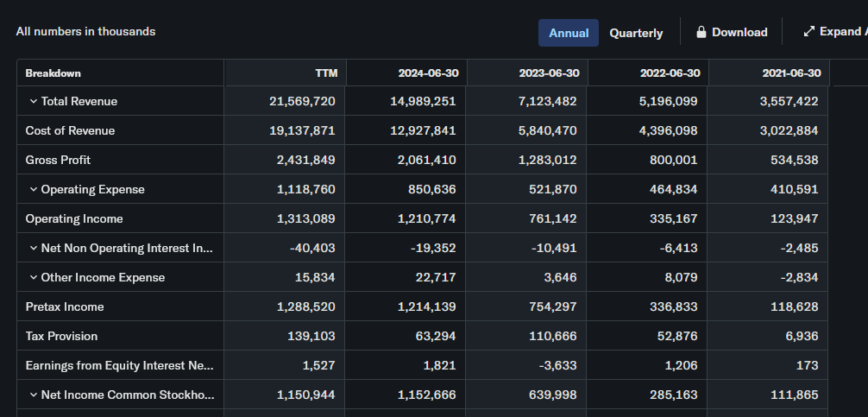Click Gross Profit value 534,538
Viewport: 868px width, 417px height.
pyautogui.click(x=795, y=160)
